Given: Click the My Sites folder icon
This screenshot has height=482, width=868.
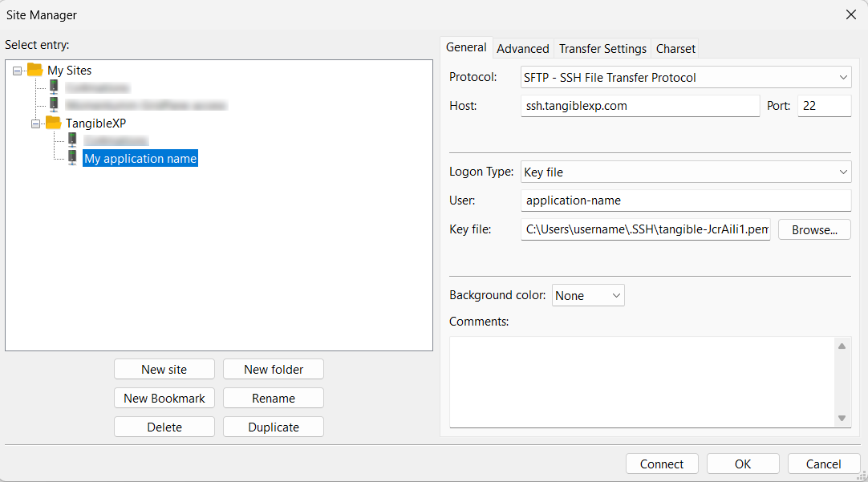Looking at the screenshot, I should point(34,71).
